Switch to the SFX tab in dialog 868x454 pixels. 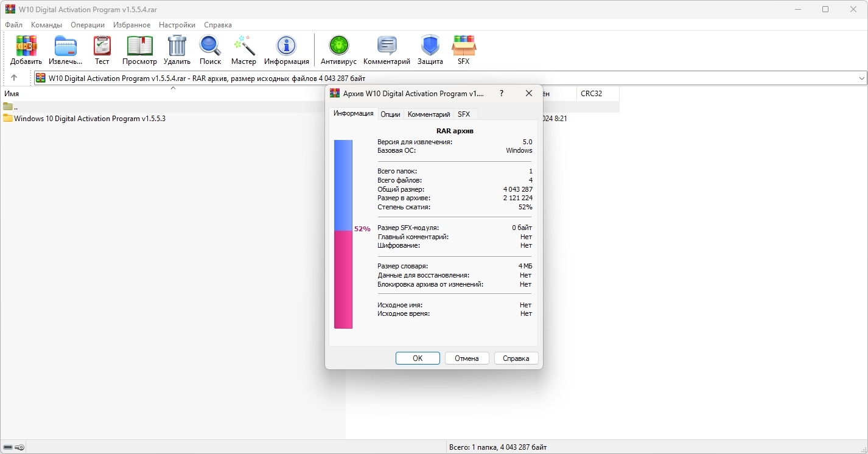464,114
